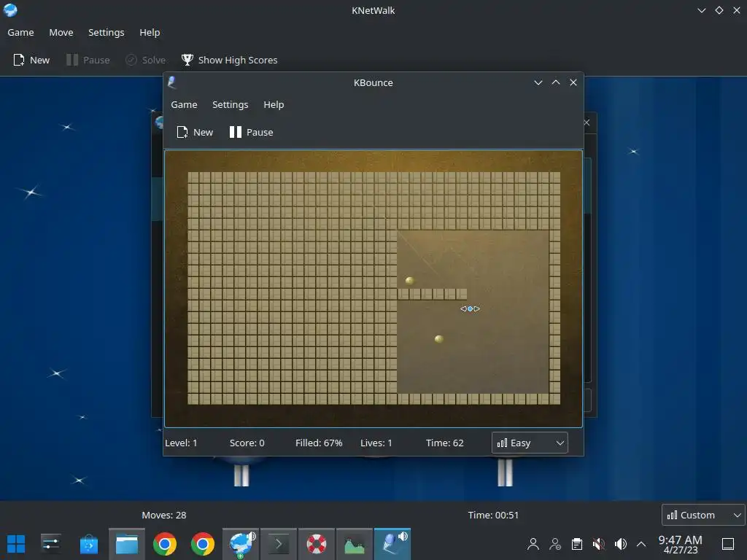This screenshot has width=747, height=560.
Task: Open KBounce Game menu
Action: click(184, 105)
